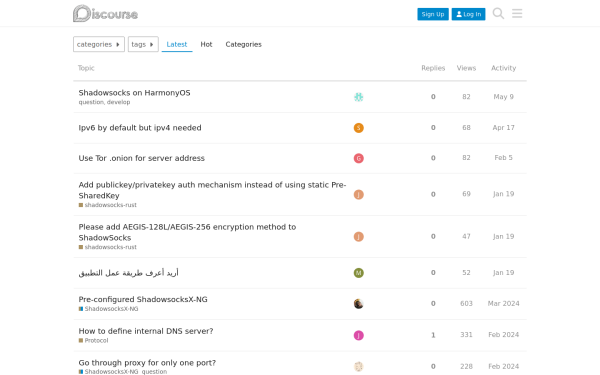This screenshot has height=375, width=600.
Task: Sort by Views column header
Action: 466,68
